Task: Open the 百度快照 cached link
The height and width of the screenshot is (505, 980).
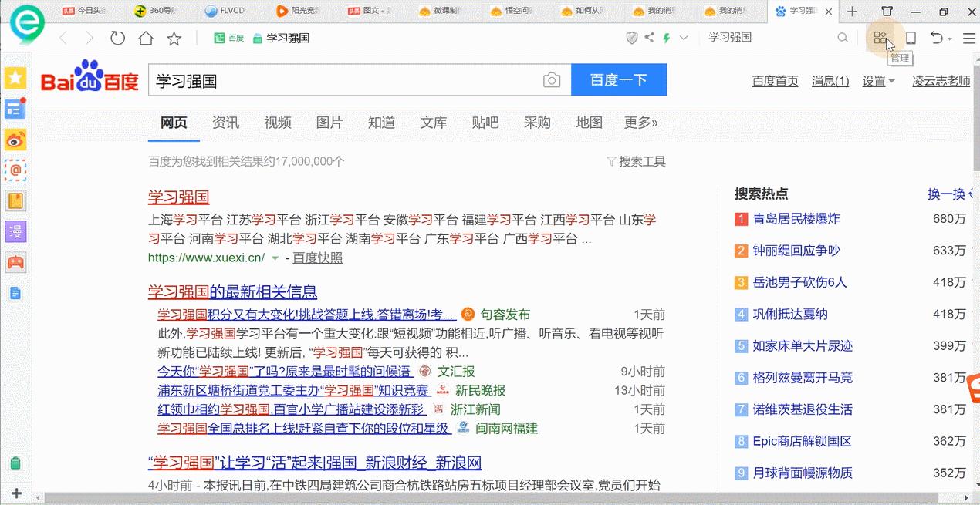Action: tap(317, 258)
